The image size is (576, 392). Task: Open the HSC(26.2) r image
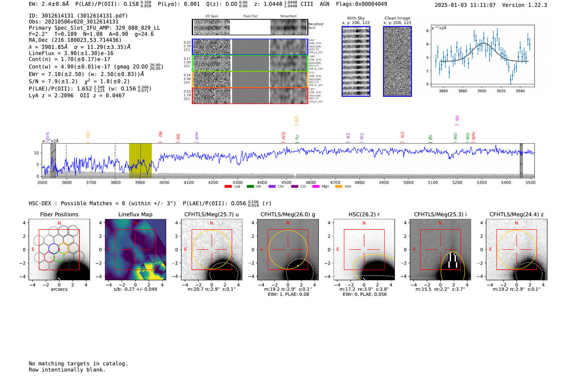(x=364, y=250)
